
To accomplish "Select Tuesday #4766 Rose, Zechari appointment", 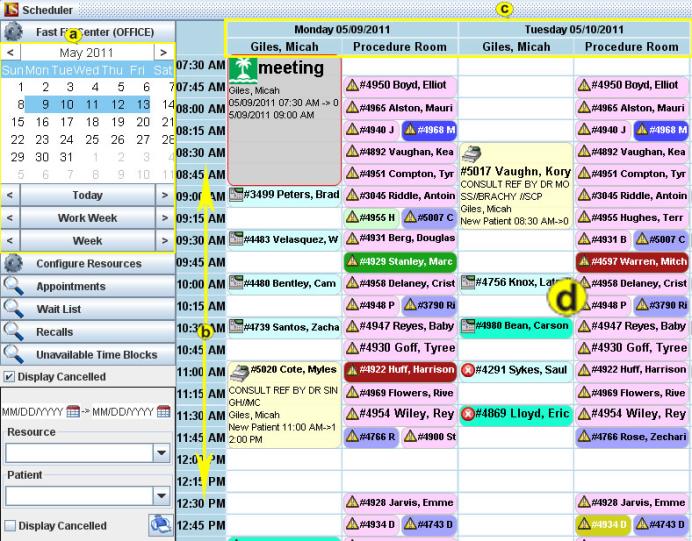I will click(632, 436).
